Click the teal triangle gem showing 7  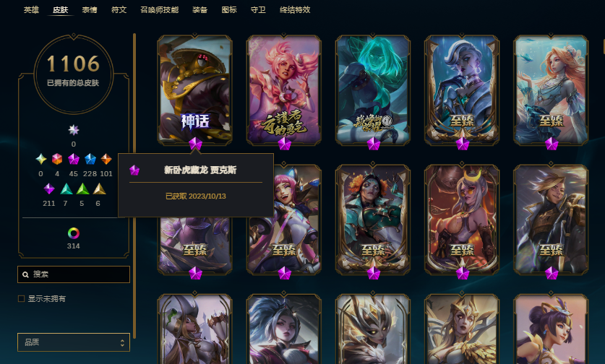(66, 189)
